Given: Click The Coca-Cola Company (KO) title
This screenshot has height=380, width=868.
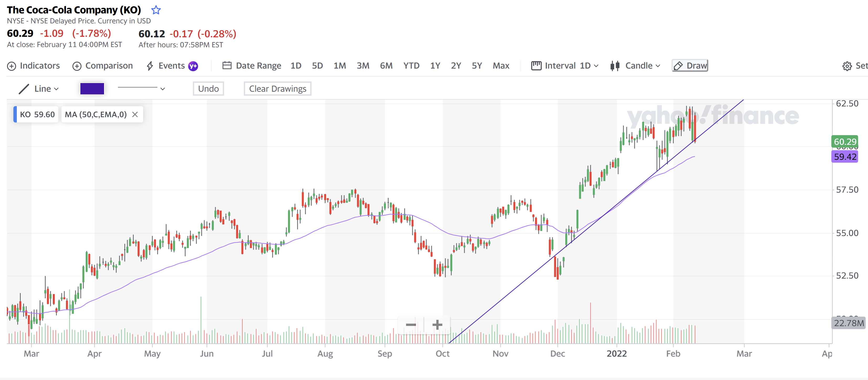Looking at the screenshot, I should pos(74,10).
